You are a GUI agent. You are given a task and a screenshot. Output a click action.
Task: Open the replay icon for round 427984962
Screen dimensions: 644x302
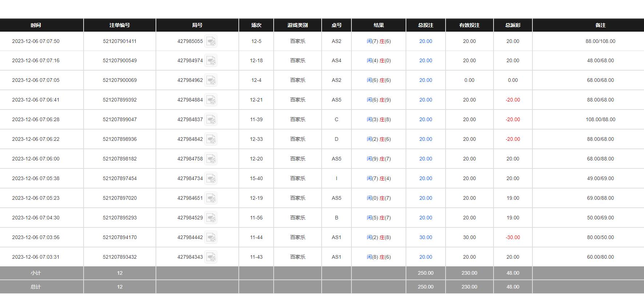[211, 80]
